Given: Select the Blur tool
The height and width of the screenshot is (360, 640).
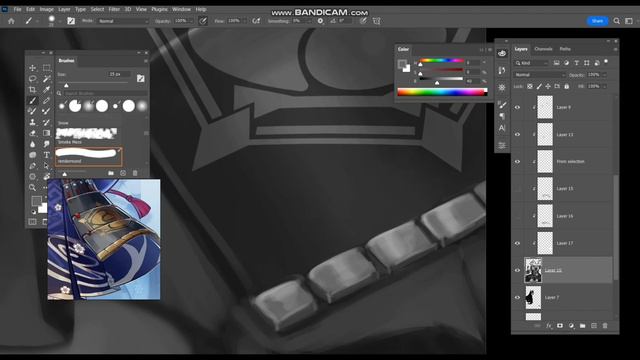Looking at the screenshot, I should 33,144.
